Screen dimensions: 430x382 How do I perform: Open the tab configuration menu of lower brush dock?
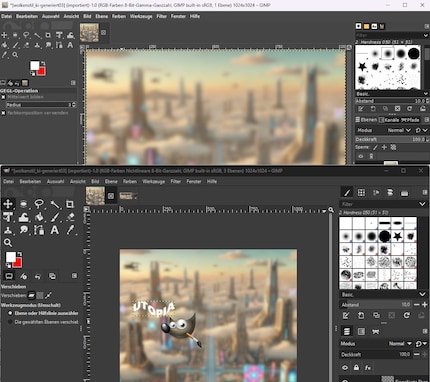tap(425, 192)
